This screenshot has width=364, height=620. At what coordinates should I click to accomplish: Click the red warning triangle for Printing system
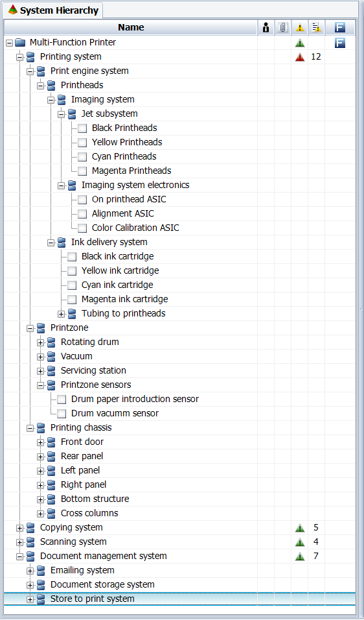pyautogui.click(x=300, y=57)
